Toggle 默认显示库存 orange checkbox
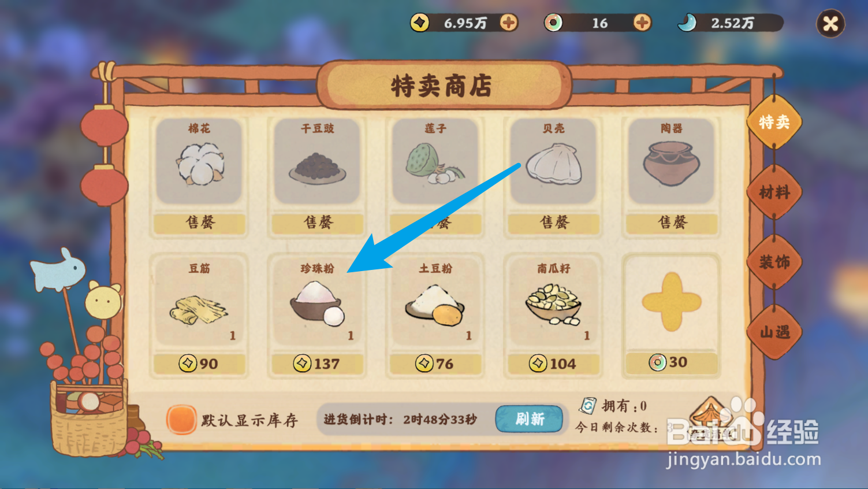Image resolution: width=868 pixels, height=489 pixels. pyautogui.click(x=181, y=419)
